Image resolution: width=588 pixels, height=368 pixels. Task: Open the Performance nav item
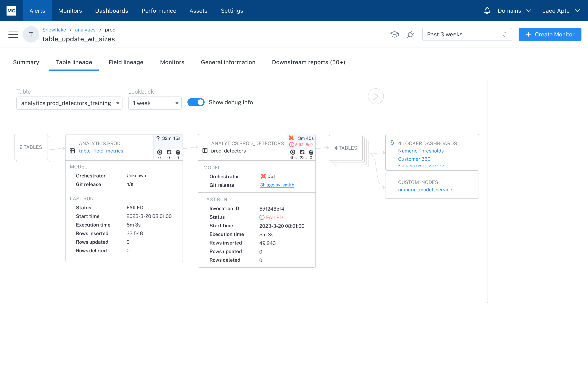pos(159,11)
